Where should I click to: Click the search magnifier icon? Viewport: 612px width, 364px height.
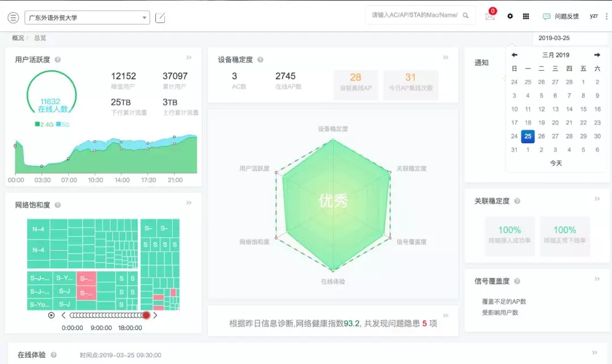click(x=466, y=16)
